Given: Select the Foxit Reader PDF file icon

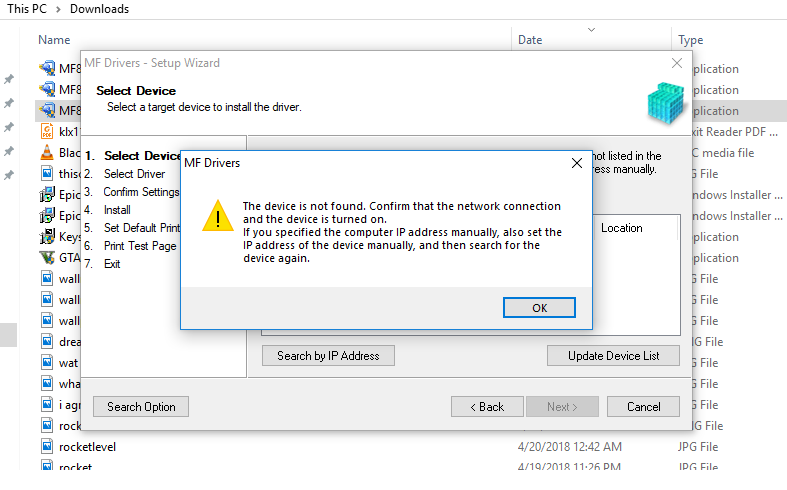Looking at the screenshot, I should 47,131.
